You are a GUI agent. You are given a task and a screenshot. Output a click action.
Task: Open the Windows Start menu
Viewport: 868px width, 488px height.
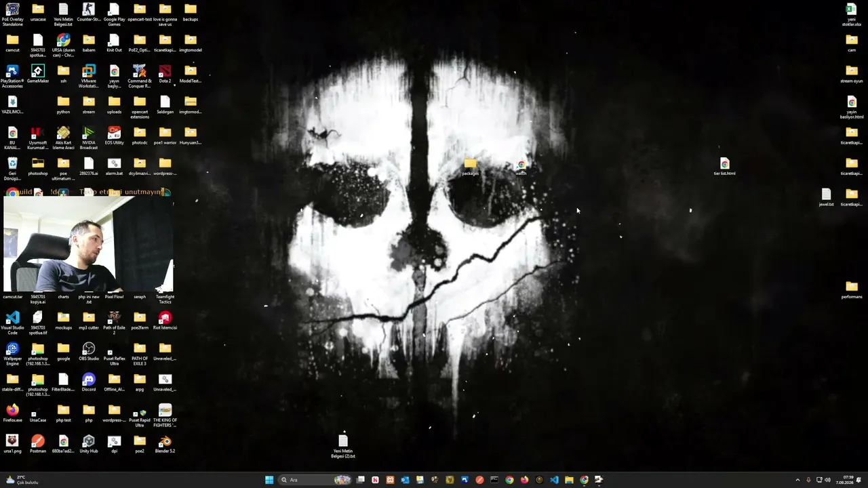[269, 480]
